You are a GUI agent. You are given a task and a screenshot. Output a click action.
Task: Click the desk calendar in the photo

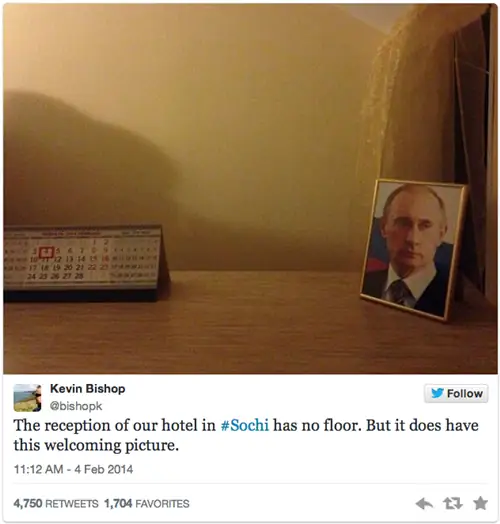coord(85,263)
